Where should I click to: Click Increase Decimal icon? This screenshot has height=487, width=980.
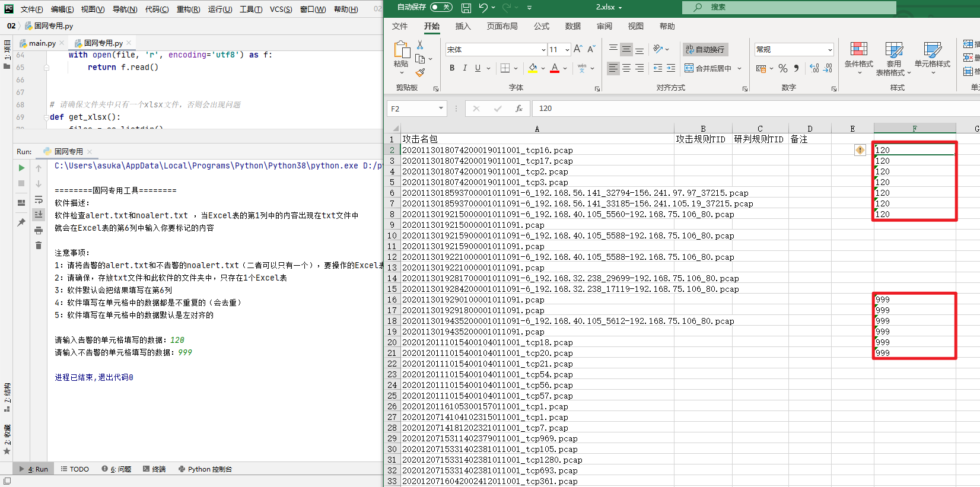(814, 68)
